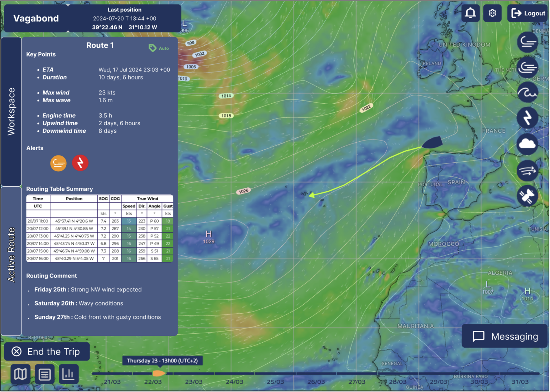Toggle the Auto routing tag
Screen dimensions: 550x392
click(x=158, y=48)
